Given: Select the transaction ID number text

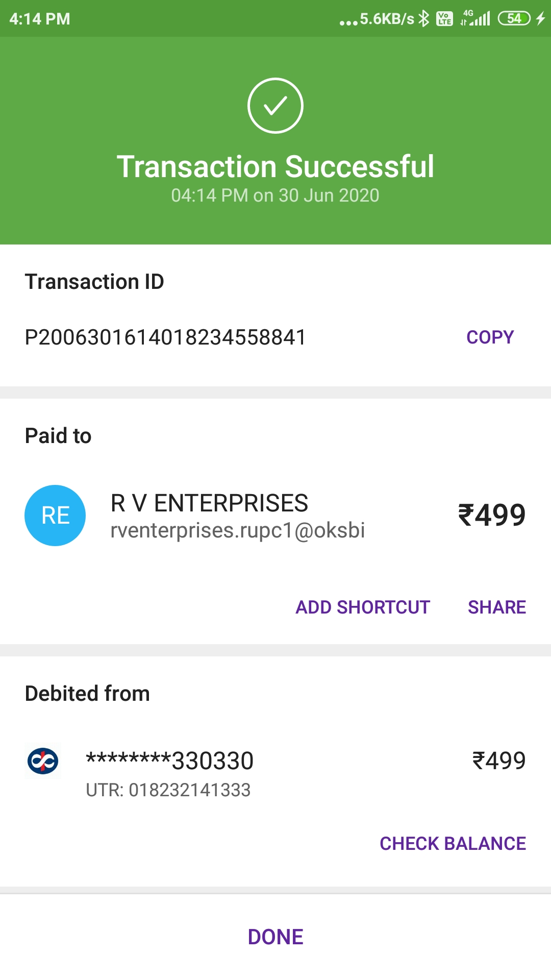Looking at the screenshot, I should (165, 337).
